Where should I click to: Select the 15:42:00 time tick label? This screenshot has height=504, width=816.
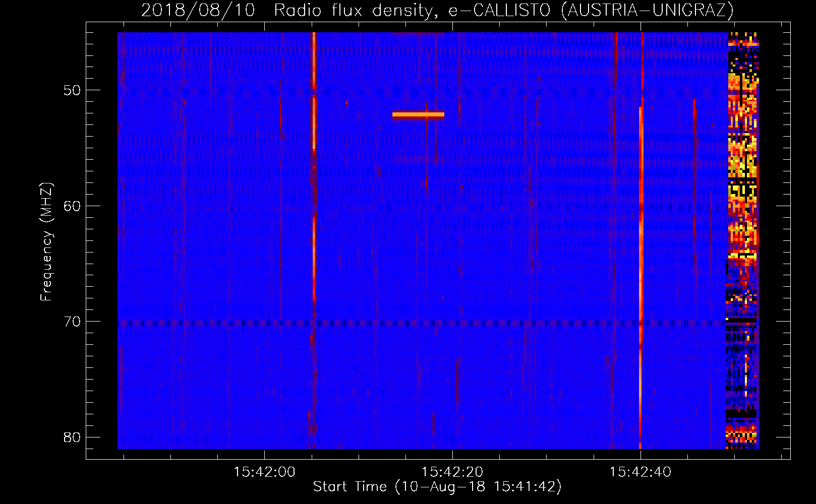pos(264,472)
